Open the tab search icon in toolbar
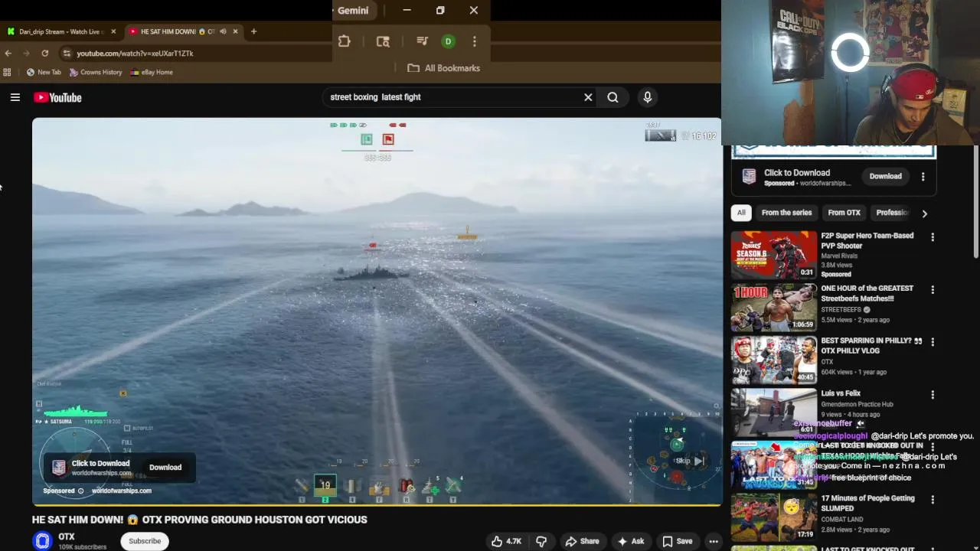The width and height of the screenshot is (980, 551). (383, 41)
